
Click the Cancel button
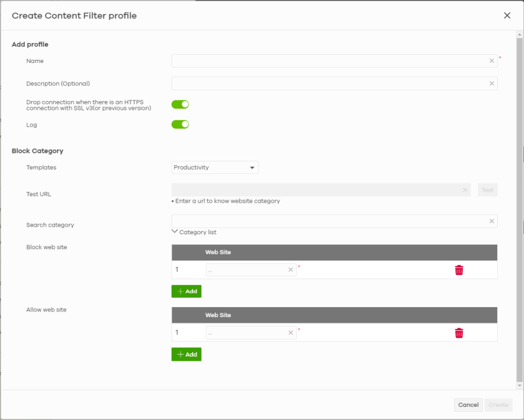(468, 405)
